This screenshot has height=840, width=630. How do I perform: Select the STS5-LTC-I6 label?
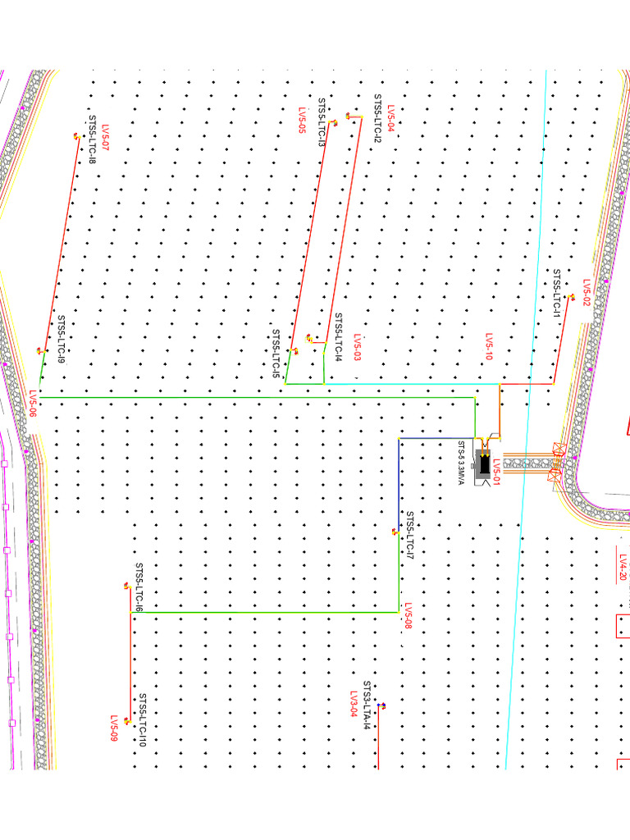click(x=139, y=587)
